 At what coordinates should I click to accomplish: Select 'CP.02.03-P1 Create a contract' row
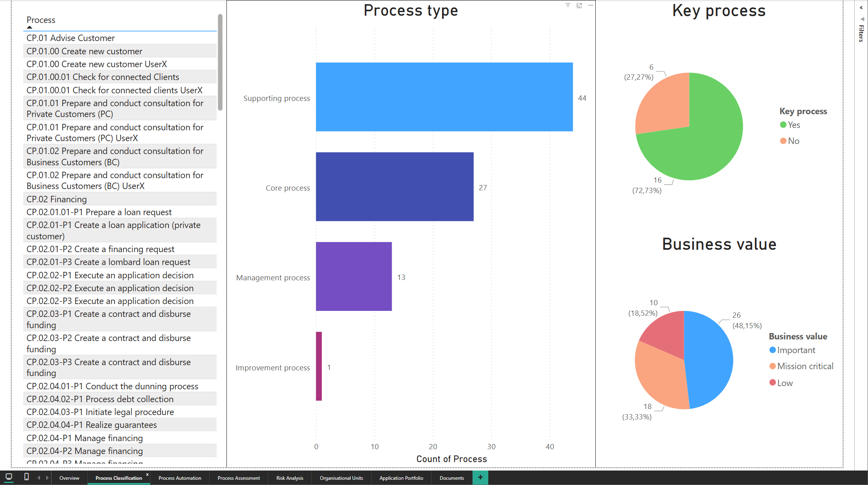coord(120,319)
